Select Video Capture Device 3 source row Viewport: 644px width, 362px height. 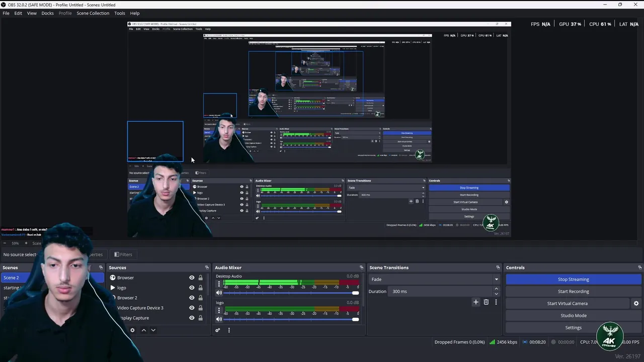(156, 308)
